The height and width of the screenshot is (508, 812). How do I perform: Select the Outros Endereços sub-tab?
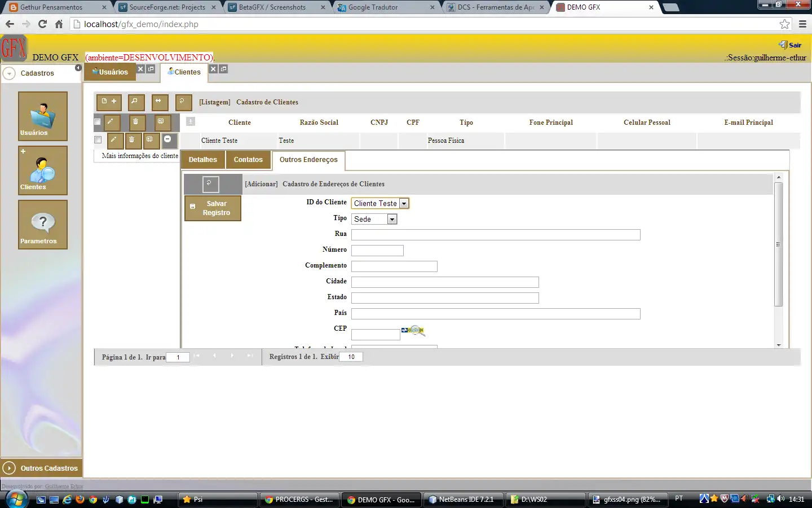point(308,160)
